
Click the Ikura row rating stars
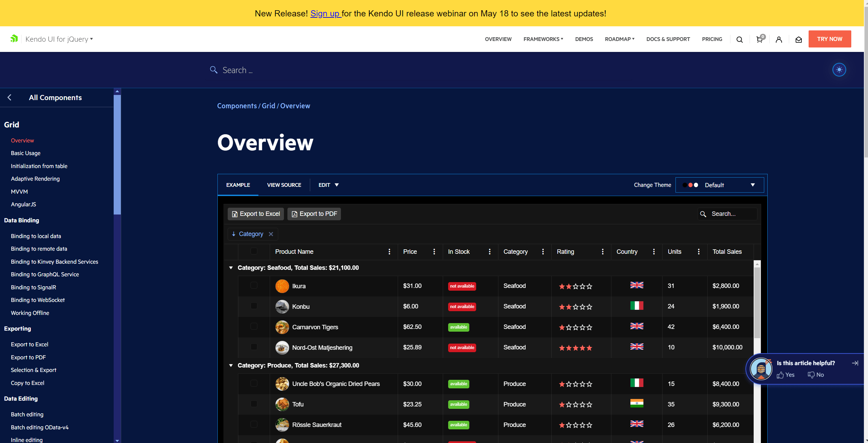[575, 287]
